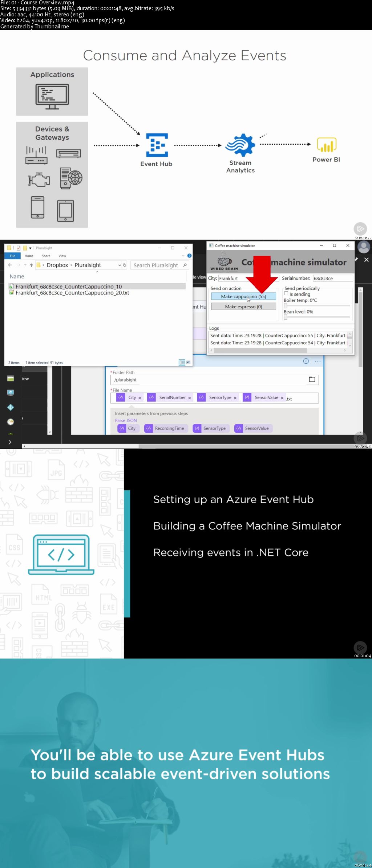372x868 pixels.
Task: Click the Parse JSON link
Action: click(x=126, y=420)
